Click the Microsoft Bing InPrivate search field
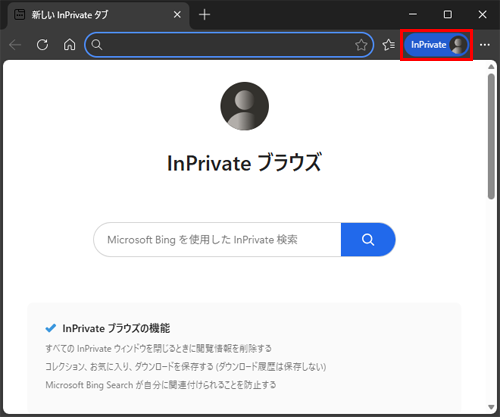Screen dimensions: 500x417 pos(217,240)
